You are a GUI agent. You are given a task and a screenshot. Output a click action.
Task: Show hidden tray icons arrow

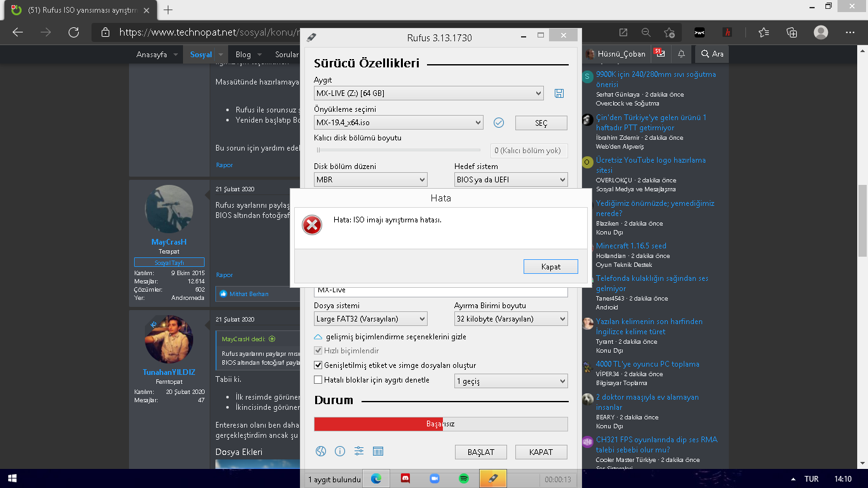[x=792, y=479]
